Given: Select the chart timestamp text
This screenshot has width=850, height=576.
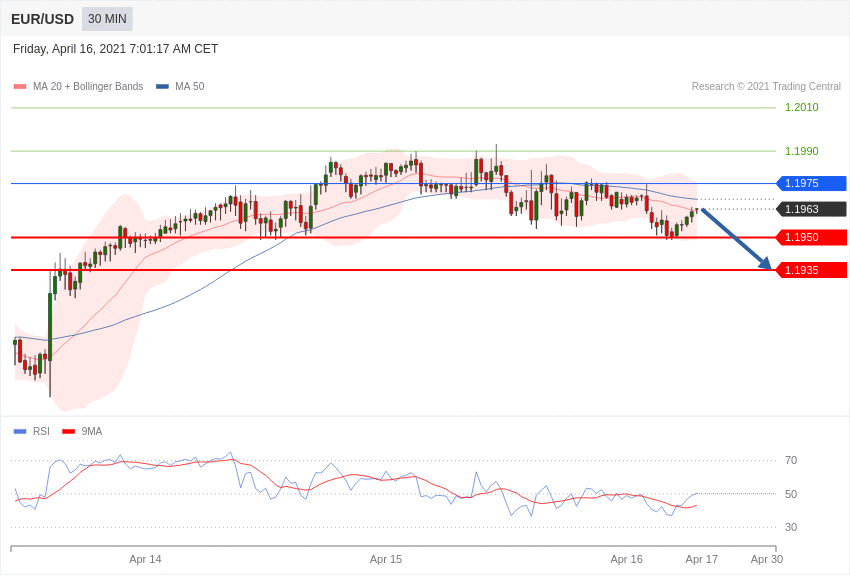Looking at the screenshot, I should tap(115, 49).
